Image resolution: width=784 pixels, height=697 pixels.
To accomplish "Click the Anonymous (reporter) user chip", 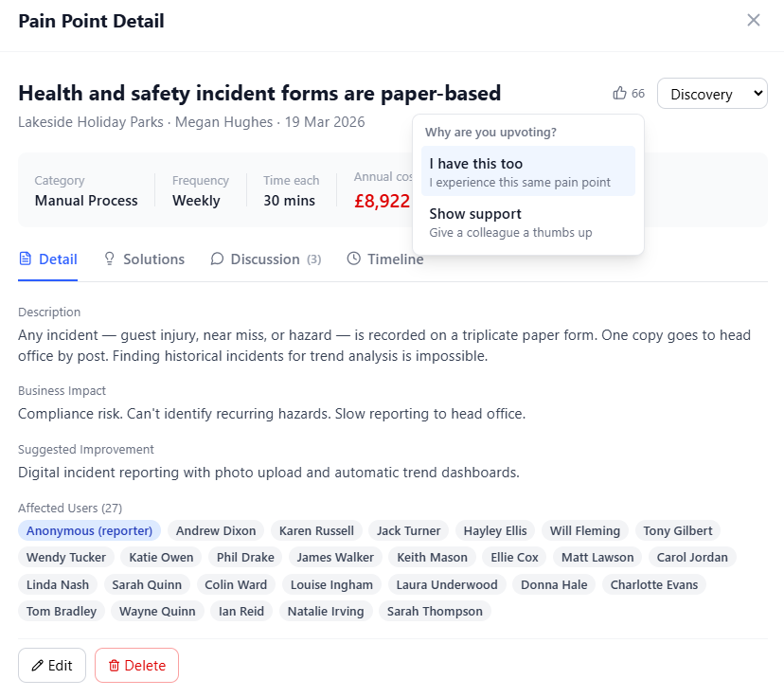I will point(89,530).
